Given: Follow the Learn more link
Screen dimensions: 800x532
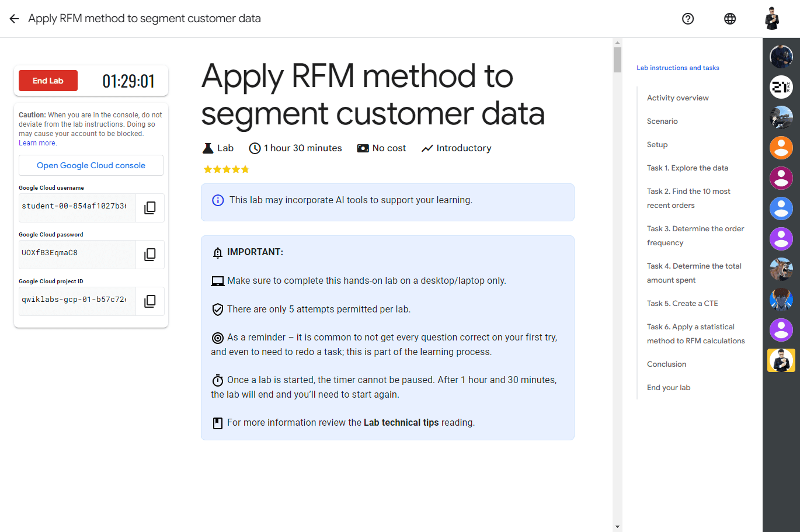Looking at the screenshot, I should (37, 143).
